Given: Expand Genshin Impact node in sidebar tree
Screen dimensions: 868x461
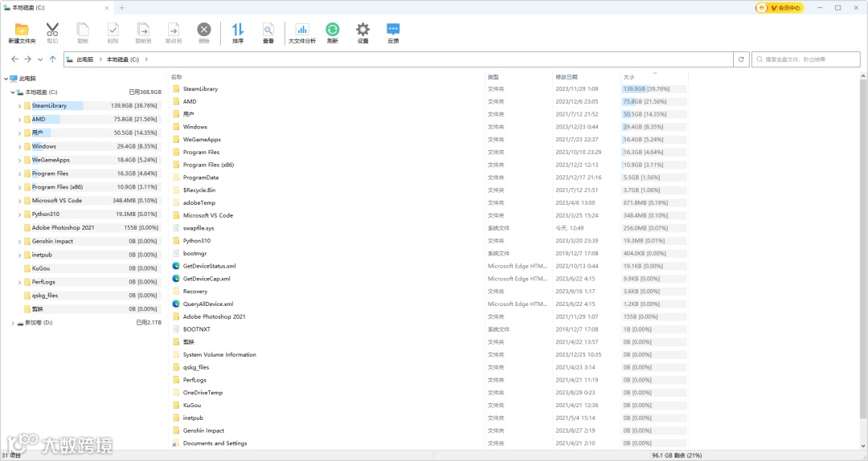Looking at the screenshot, I should [19, 241].
